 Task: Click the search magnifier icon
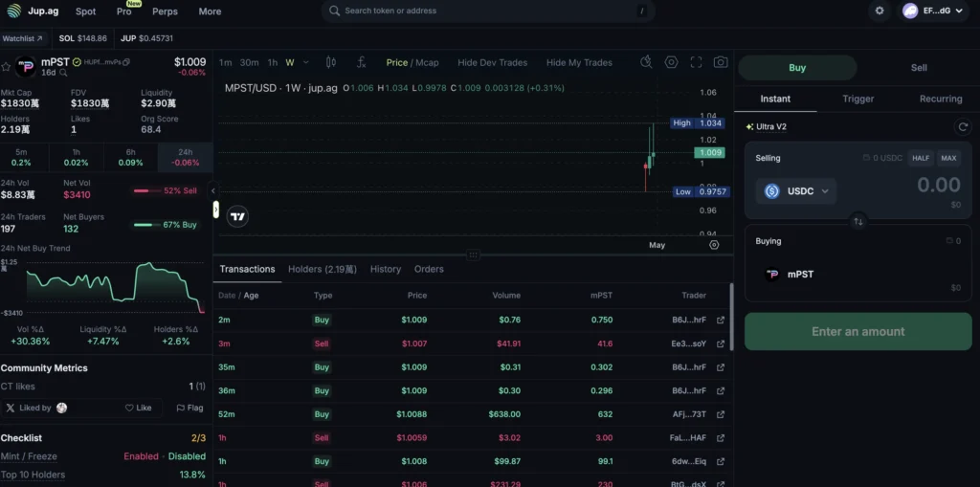click(x=334, y=11)
